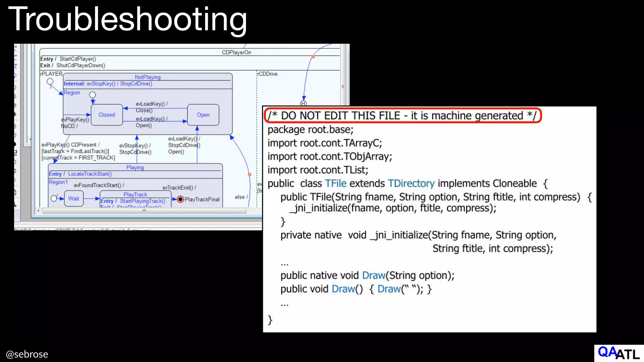Click the '_jni_initialize(fname, option, ftitle, compress);' call
This screenshot has height=362, width=644.
click(x=393, y=208)
